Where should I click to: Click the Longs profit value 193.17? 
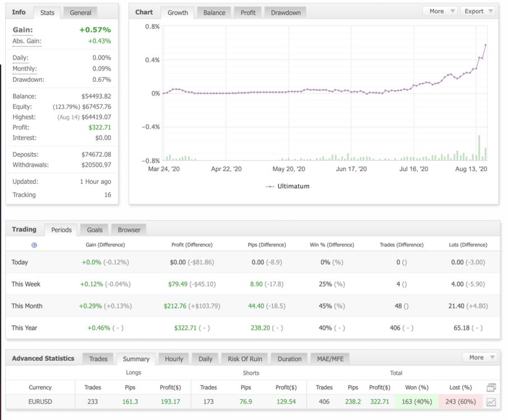click(x=170, y=402)
